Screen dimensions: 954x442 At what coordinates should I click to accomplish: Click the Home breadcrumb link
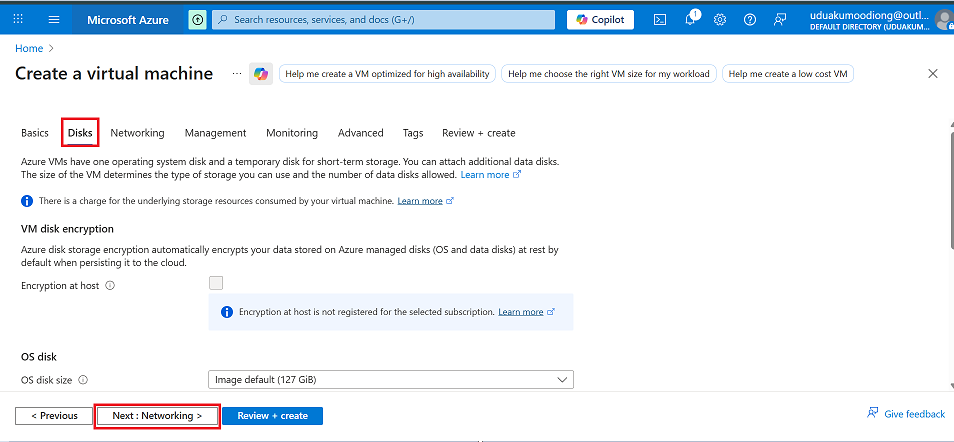coord(29,49)
